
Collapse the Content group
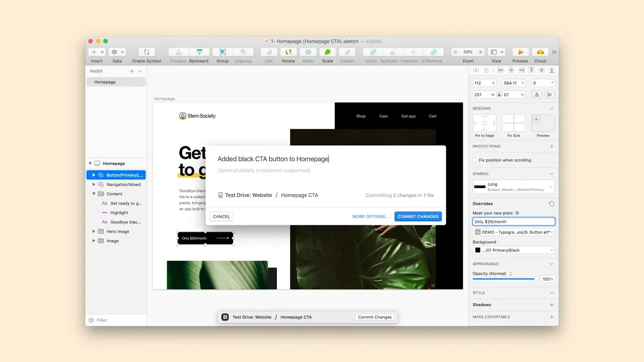pos(94,194)
